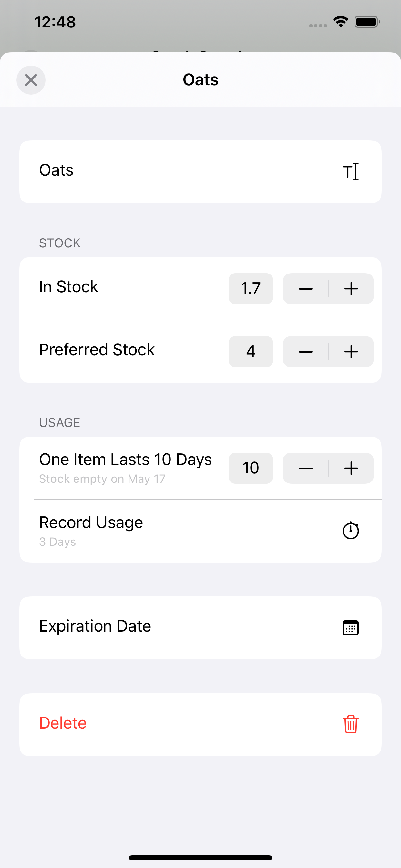
Task: Tap the Wi-Fi status icon
Action: tap(341, 22)
